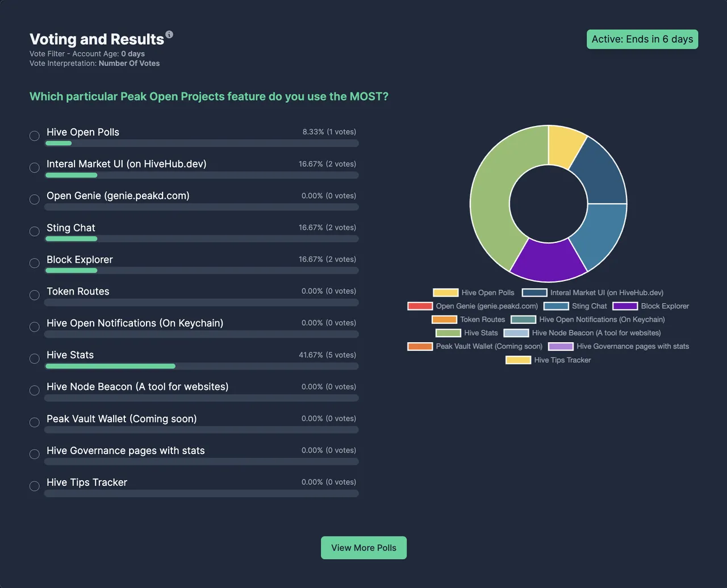727x588 pixels.
Task: Toggle Peak Vault Wallet legend swatch
Action: tap(420, 346)
